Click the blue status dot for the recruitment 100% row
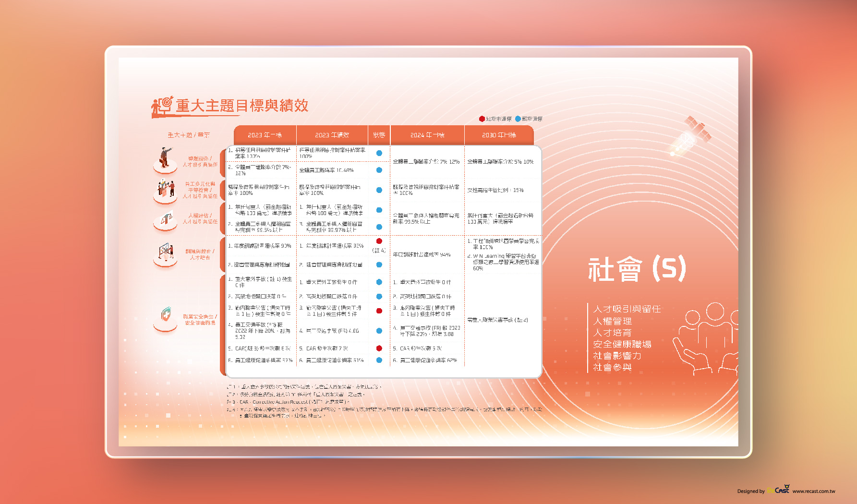This screenshot has width=857, height=504. (379, 153)
